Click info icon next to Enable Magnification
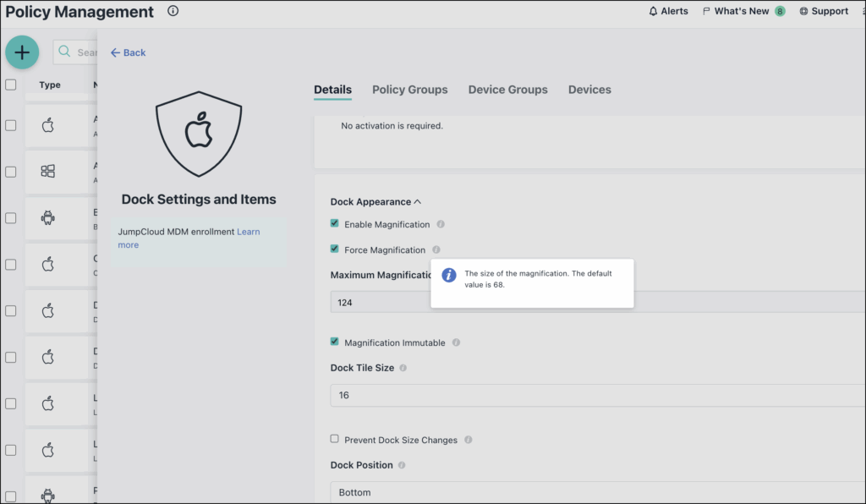This screenshot has height=504, width=866. tap(441, 225)
